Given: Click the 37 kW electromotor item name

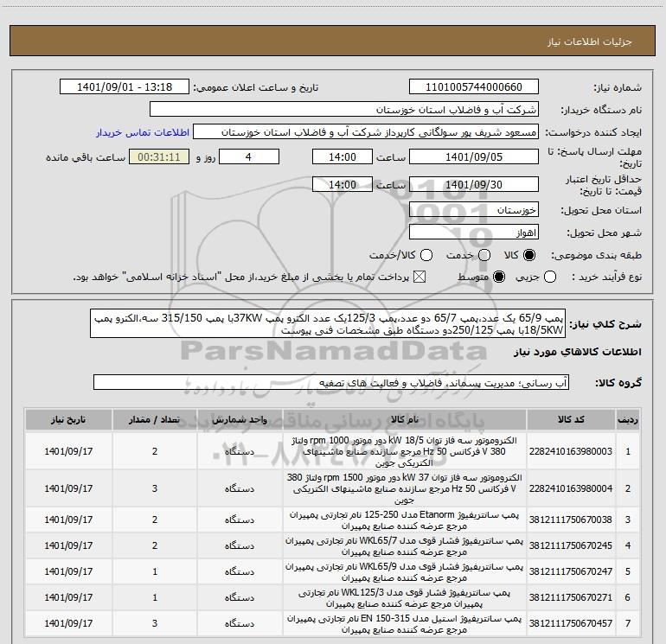Looking at the screenshot, I should (405, 488).
